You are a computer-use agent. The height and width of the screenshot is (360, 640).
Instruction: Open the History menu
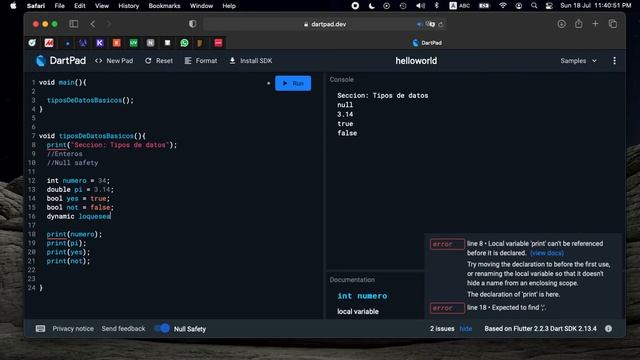tap(129, 6)
